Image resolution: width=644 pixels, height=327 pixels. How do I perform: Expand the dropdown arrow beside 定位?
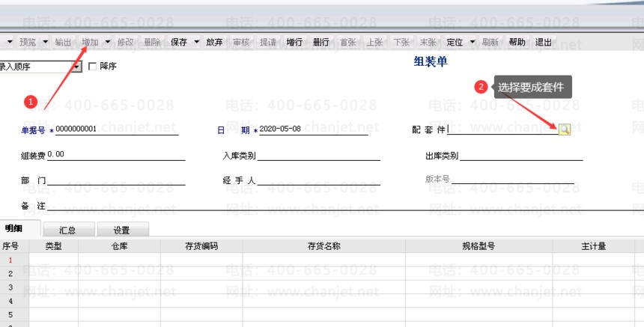click(473, 42)
